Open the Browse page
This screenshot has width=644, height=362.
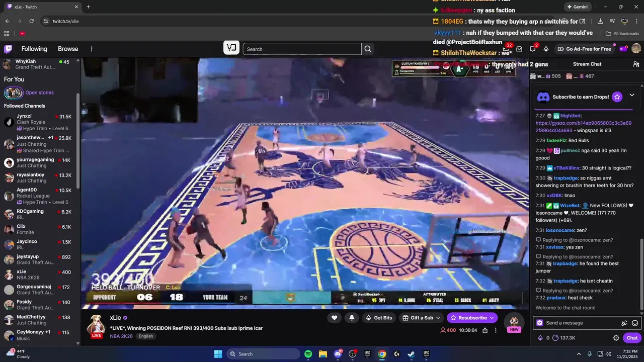tap(68, 49)
